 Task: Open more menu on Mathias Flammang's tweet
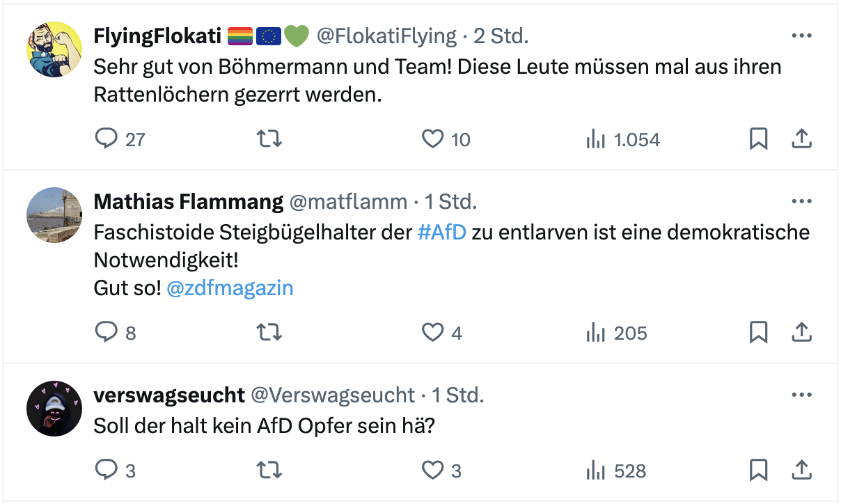pos(802,202)
